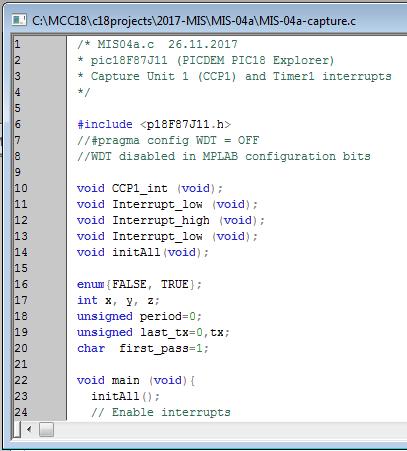Click line number 16 in the gutter
The width and height of the screenshot is (407, 451).
[21, 284]
